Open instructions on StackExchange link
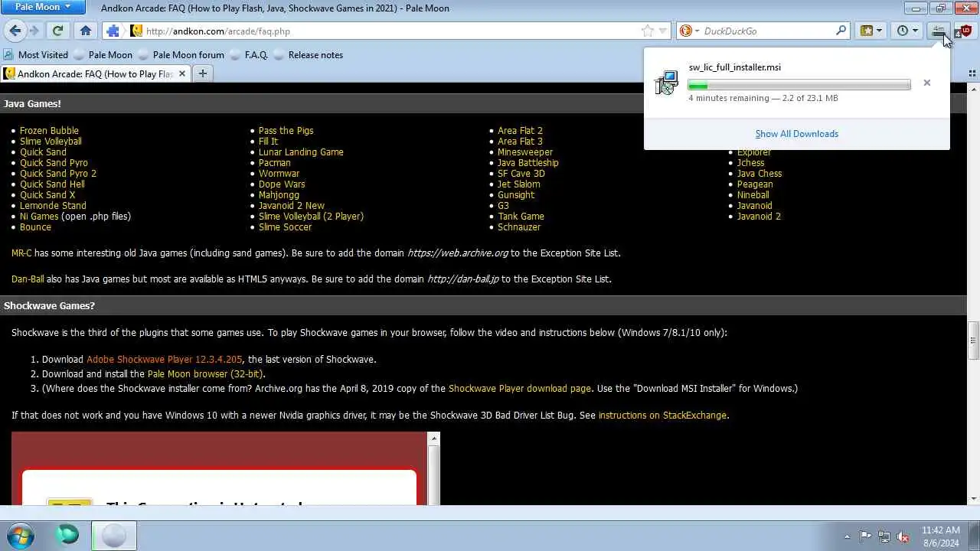This screenshot has height=551, width=980. click(662, 416)
